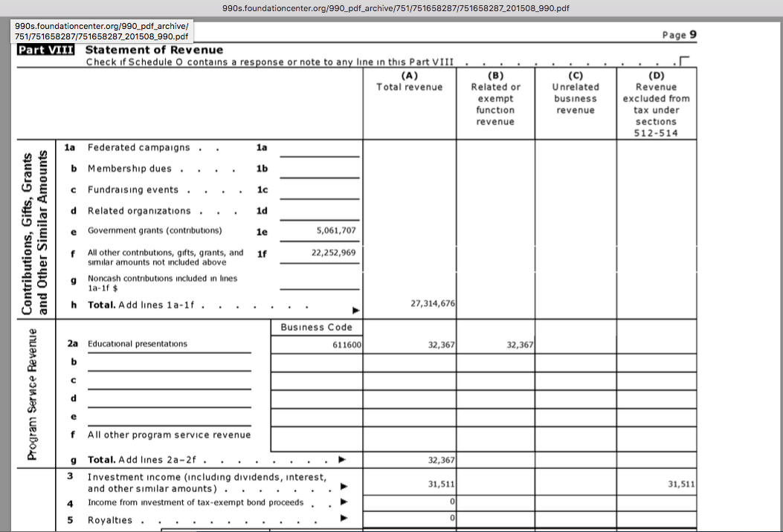Select the line 1f amount 22,252,969

333,253
